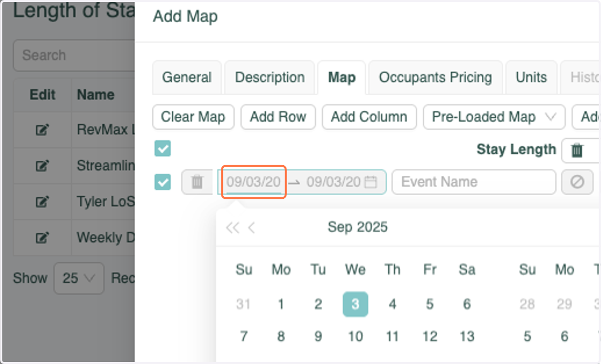Click the end date field after the arrow
Viewport: 601px width, 364px height.
[x=334, y=182]
